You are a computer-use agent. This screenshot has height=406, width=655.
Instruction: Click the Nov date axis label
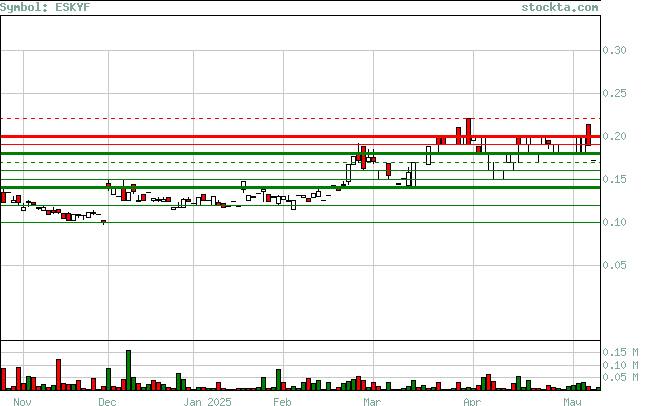(x=22, y=401)
